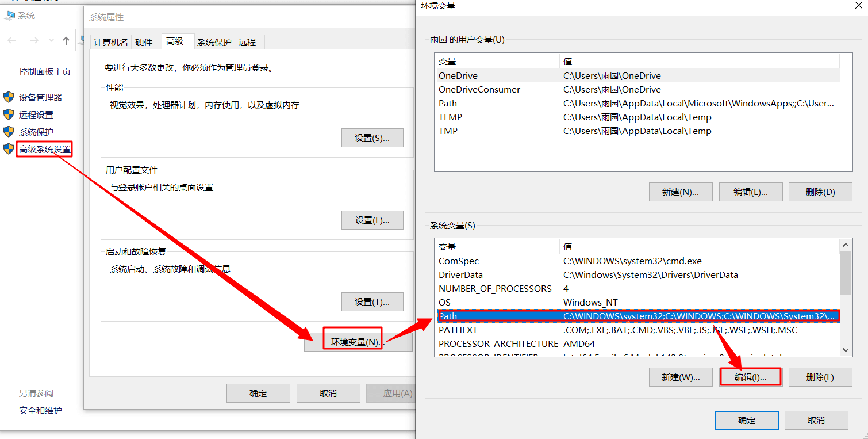Click 设置(E) user profiles button
This screenshot has width=868, height=439.
pos(372,220)
